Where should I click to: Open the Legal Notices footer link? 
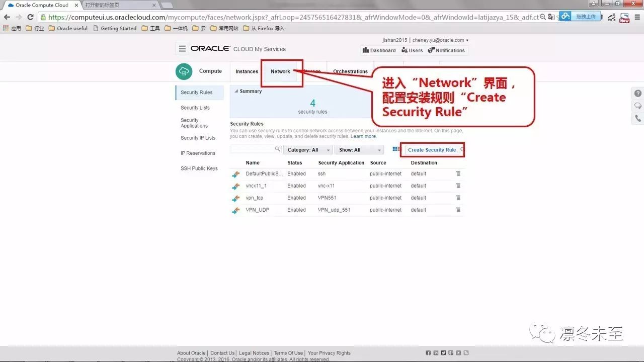[x=254, y=353]
